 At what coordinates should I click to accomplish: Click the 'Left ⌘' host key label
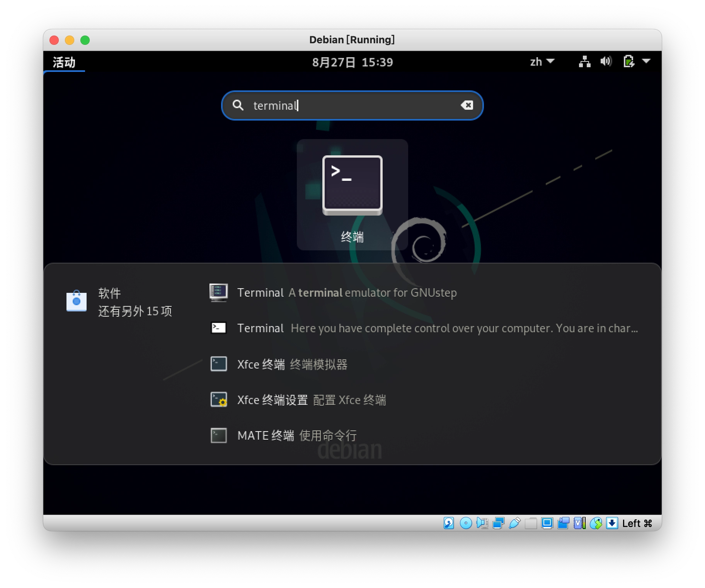(637, 523)
